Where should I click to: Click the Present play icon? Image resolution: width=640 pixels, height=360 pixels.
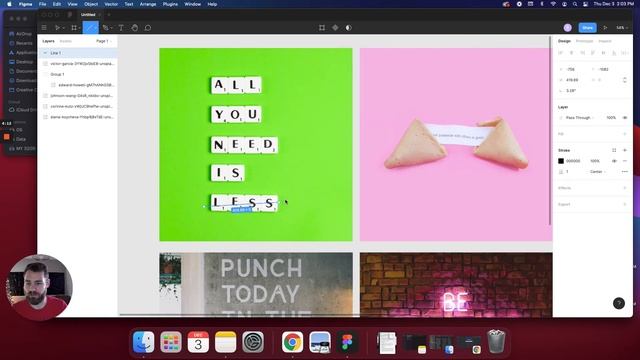pos(605,28)
